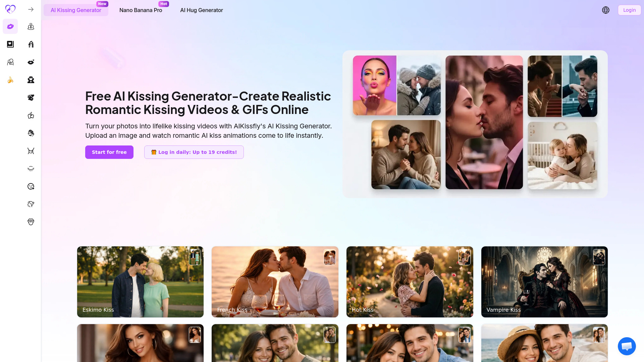The width and height of the screenshot is (644, 362).
Task: Select the French Kiss template card
Action: (x=275, y=282)
